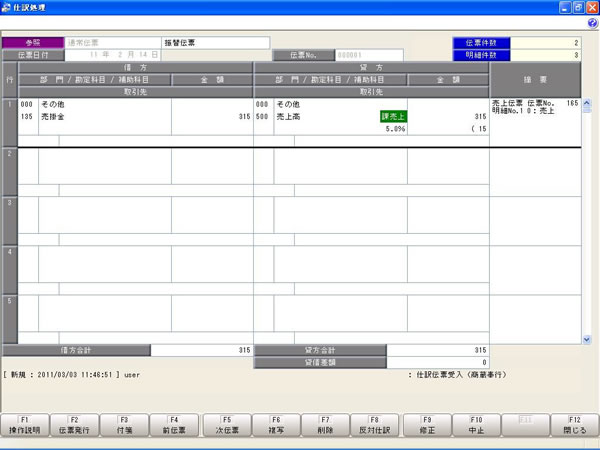The height and width of the screenshot is (450, 600).
Task: Select credit account 売上高 in row 1
Action: point(288,117)
